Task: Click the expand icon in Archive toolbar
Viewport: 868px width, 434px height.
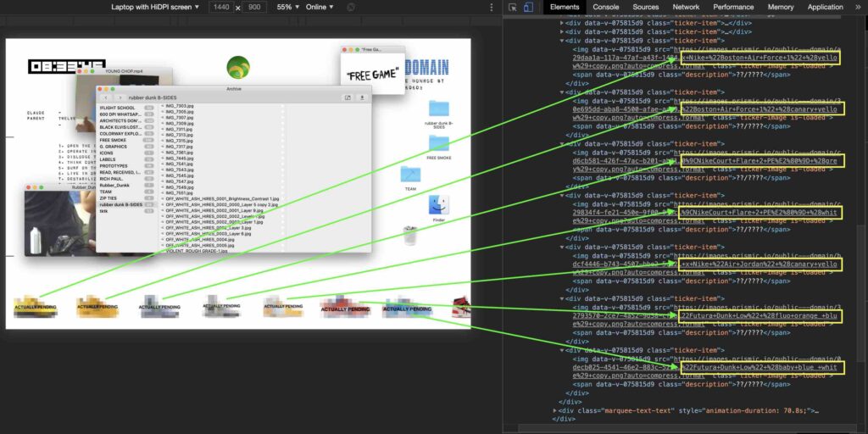Action: pos(348,97)
